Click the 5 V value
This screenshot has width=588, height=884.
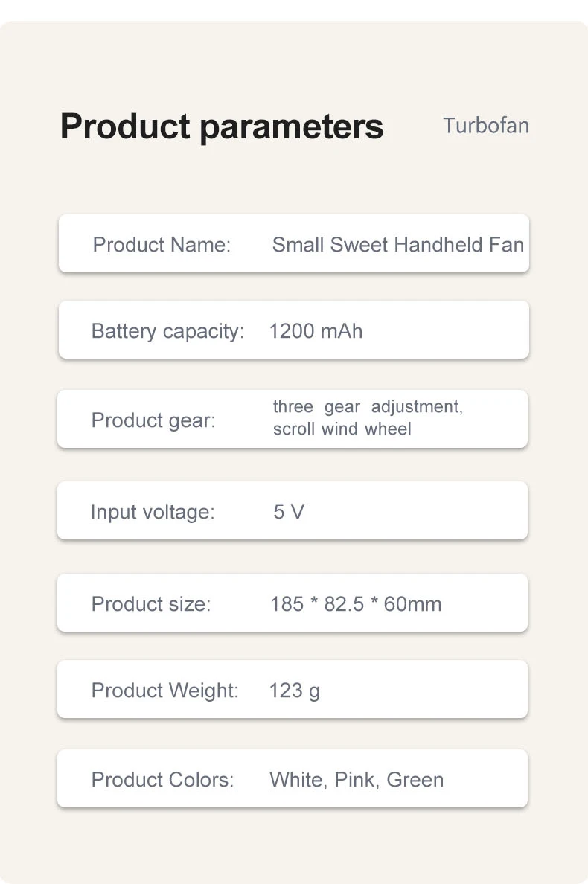coord(289,512)
